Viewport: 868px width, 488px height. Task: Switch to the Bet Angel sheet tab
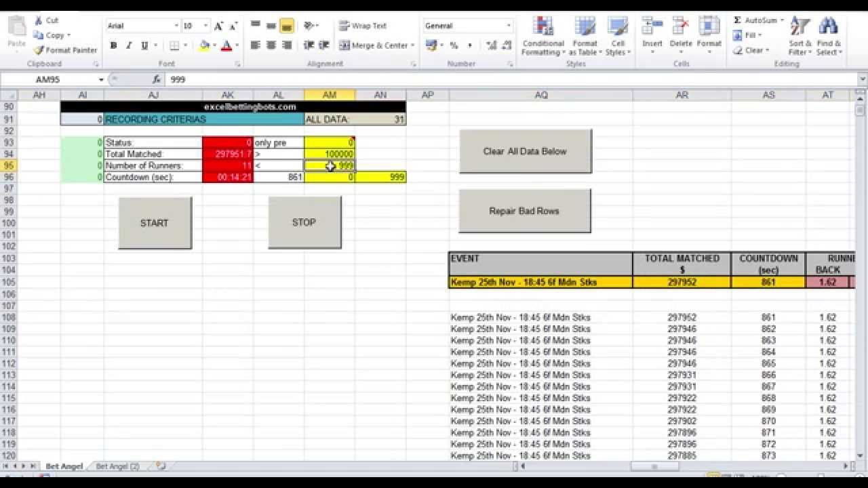click(63, 466)
